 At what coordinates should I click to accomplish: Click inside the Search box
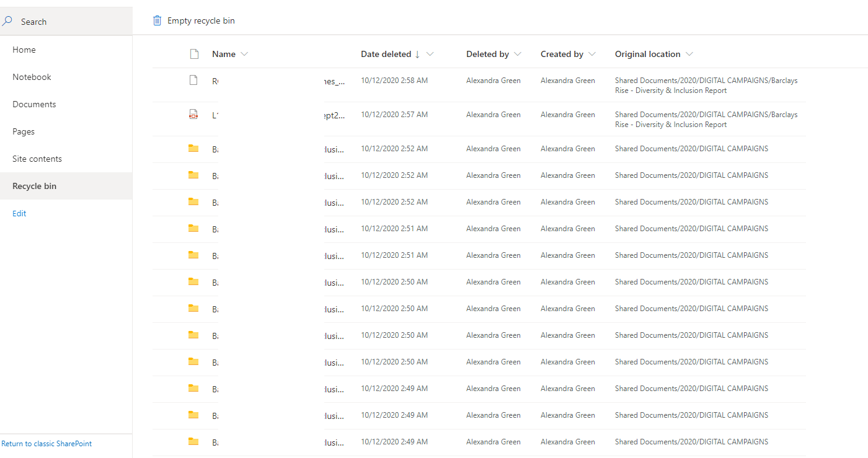(66, 22)
